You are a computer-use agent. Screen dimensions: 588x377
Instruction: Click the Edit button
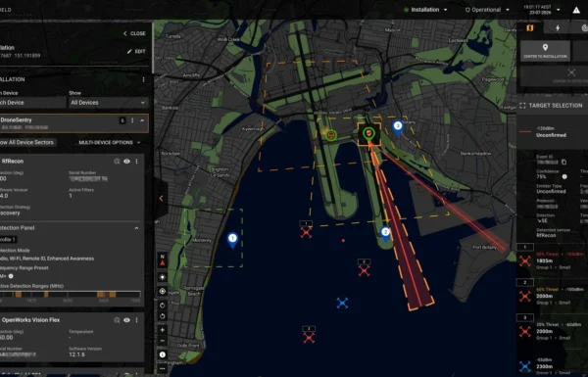point(136,51)
